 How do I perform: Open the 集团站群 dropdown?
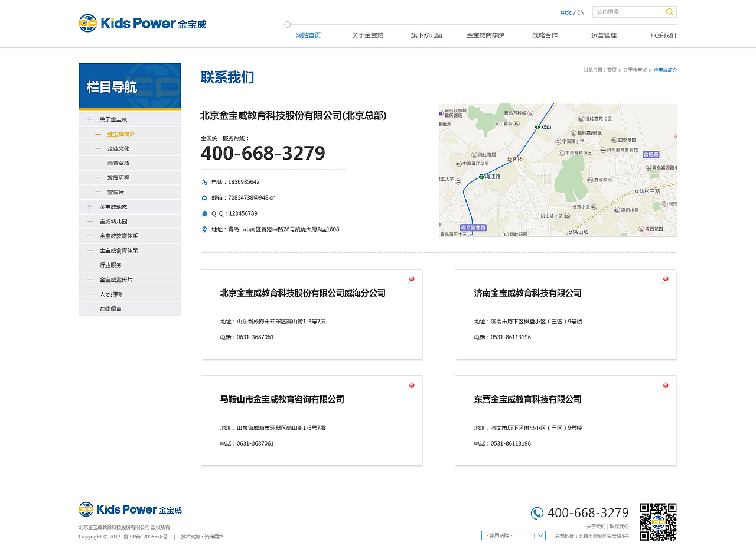point(513,535)
